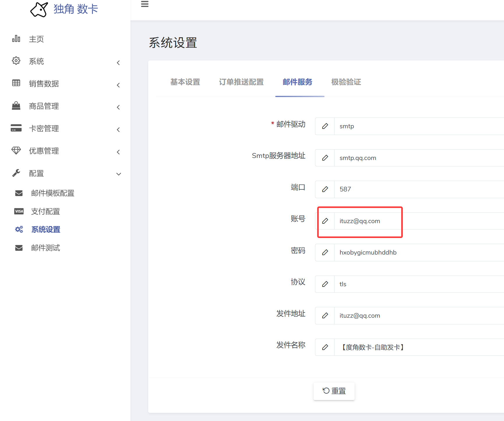Expand the 卡密管理 menu chevron
This screenshot has width=504, height=421.
tap(118, 129)
